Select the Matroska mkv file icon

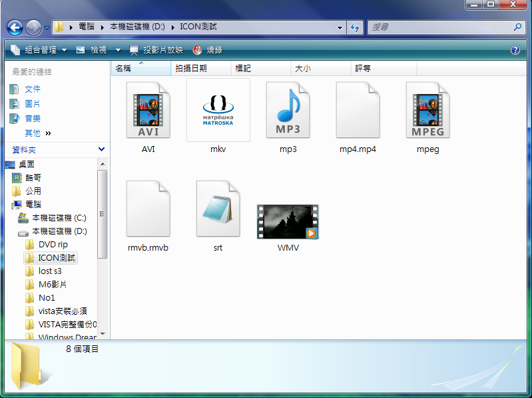[x=218, y=111]
